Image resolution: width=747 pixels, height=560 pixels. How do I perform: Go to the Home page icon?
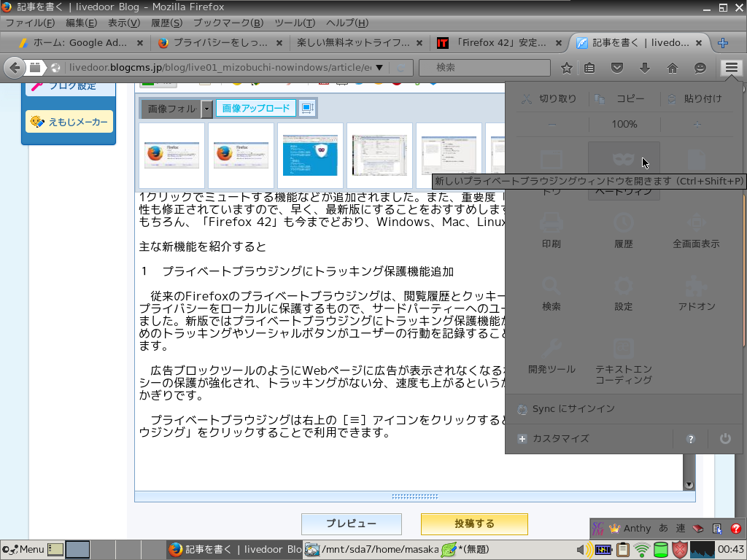pyautogui.click(x=672, y=68)
